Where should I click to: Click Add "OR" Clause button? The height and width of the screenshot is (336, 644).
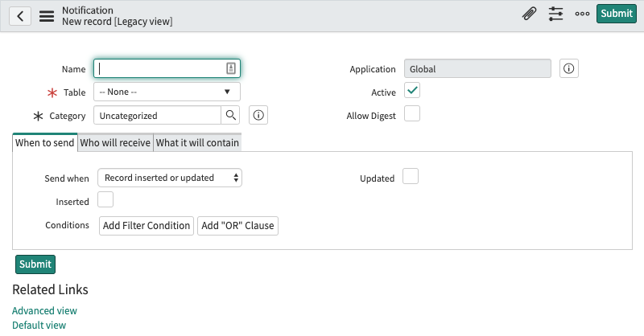coord(237,226)
